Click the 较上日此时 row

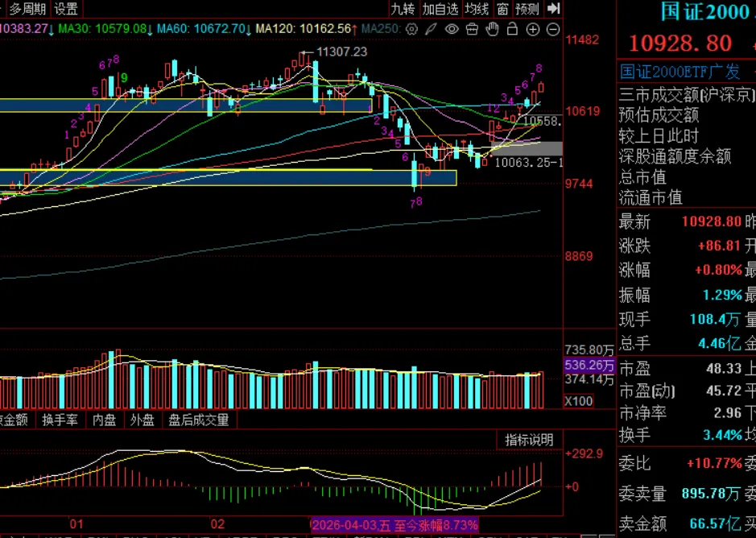click(x=659, y=136)
